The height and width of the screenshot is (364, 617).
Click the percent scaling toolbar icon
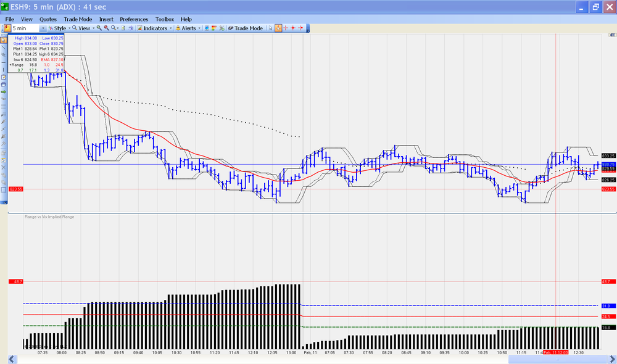[222, 28]
